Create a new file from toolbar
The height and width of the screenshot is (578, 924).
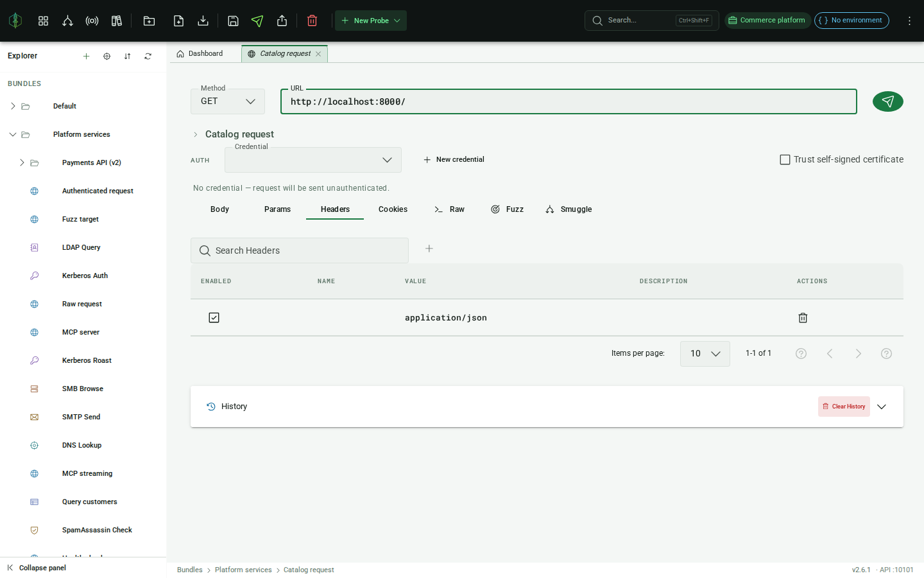(178, 21)
